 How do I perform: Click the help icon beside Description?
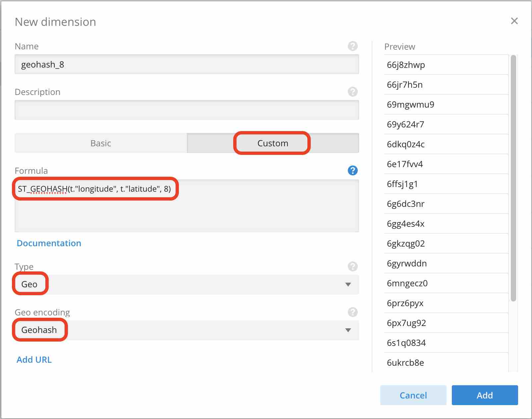[x=352, y=92]
